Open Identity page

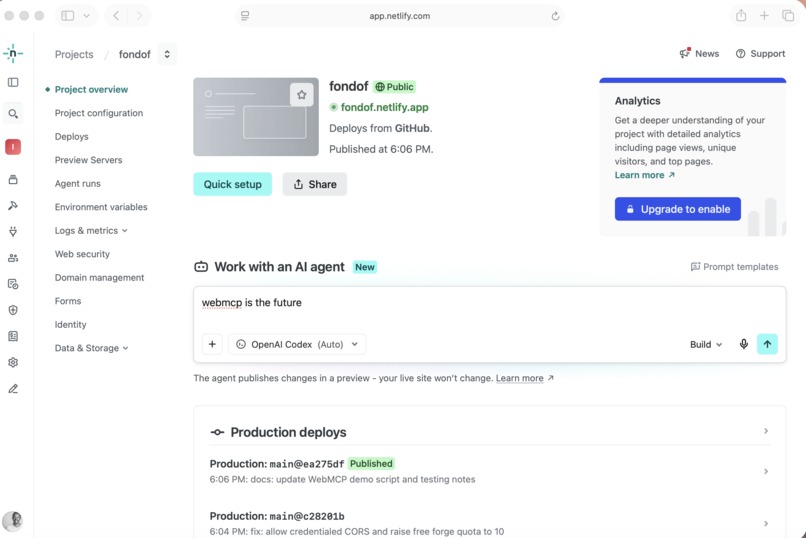[x=70, y=324]
